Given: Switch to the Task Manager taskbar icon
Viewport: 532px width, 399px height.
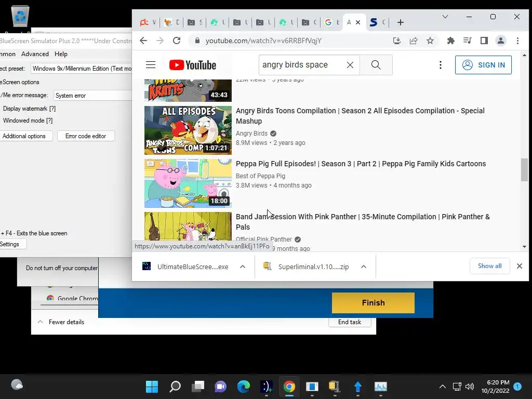Looking at the screenshot, I should point(381,387).
